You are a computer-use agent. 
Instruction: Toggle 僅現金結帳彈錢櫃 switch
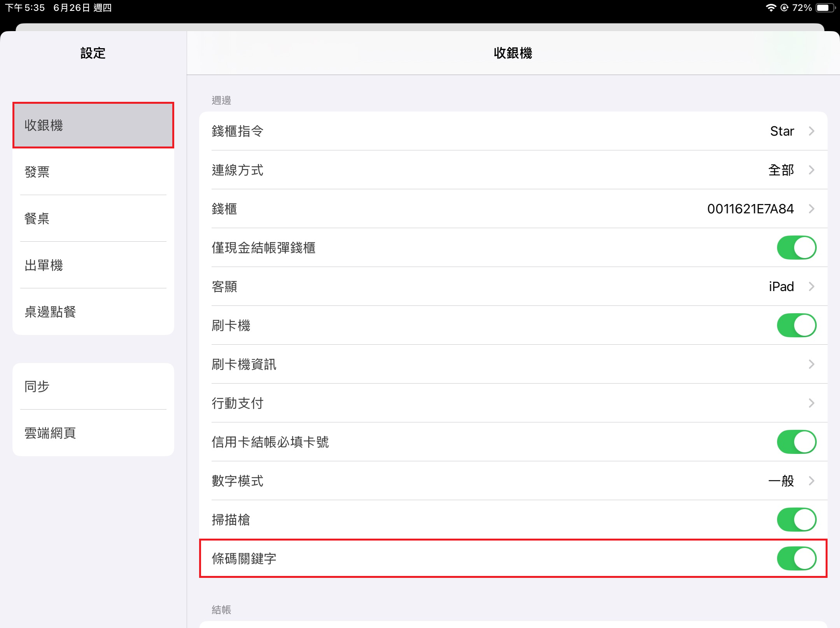pyautogui.click(x=796, y=248)
